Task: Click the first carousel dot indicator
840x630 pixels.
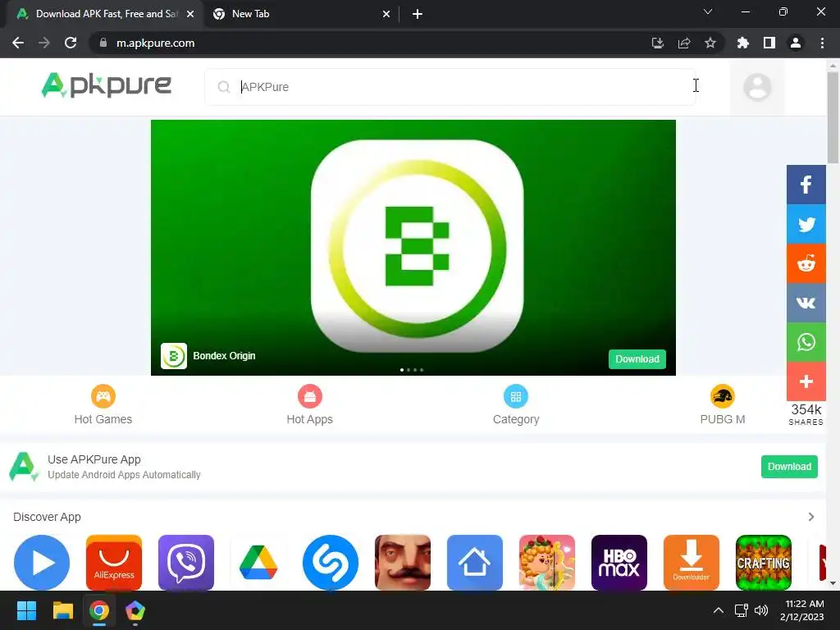Action: [402, 370]
